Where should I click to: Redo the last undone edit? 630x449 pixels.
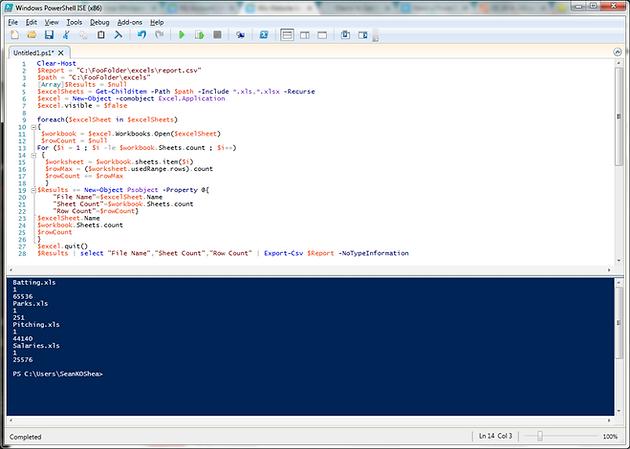tap(160, 35)
